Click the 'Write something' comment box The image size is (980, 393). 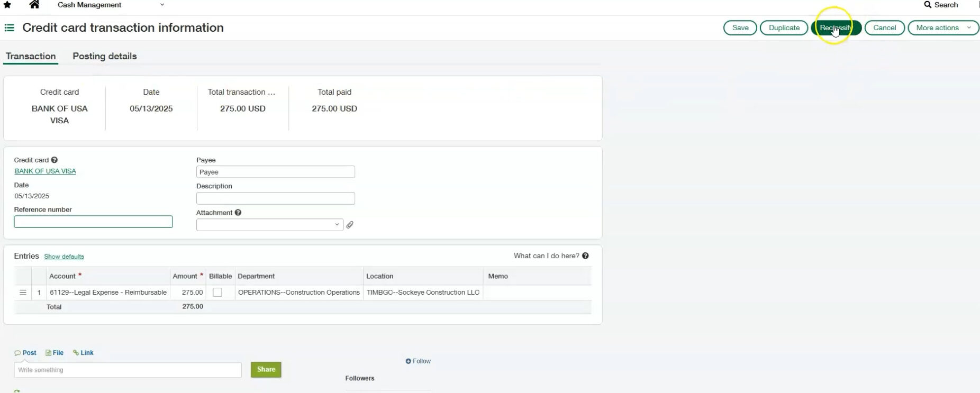[x=128, y=370]
